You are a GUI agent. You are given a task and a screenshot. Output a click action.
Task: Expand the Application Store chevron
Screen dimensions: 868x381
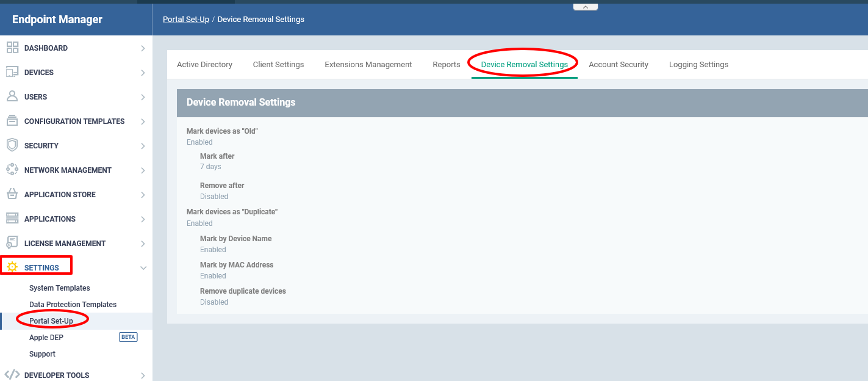coord(143,195)
